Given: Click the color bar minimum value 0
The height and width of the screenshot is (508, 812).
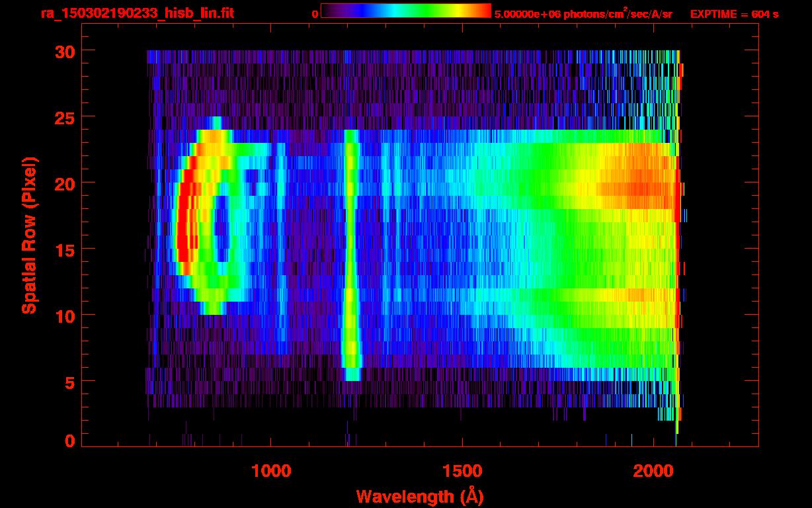Looking at the screenshot, I should tap(315, 14).
